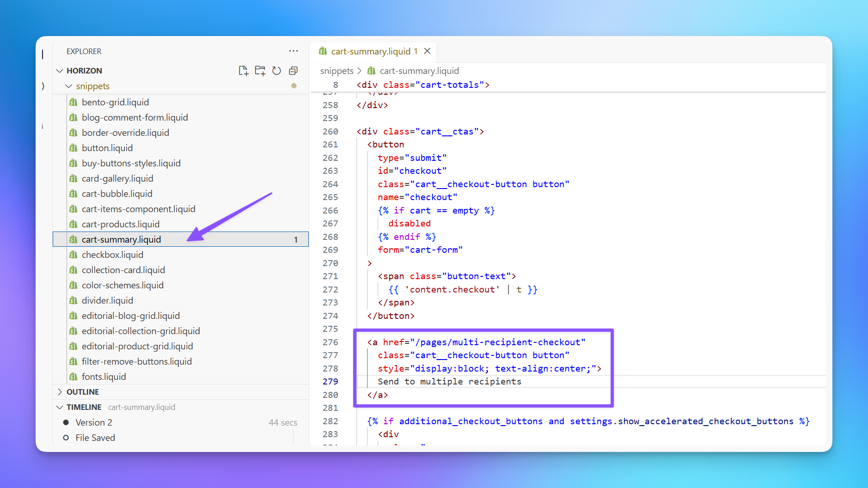Click the modified dot on the snippets folder
The width and height of the screenshot is (868, 488).
pyautogui.click(x=294, y=86)
